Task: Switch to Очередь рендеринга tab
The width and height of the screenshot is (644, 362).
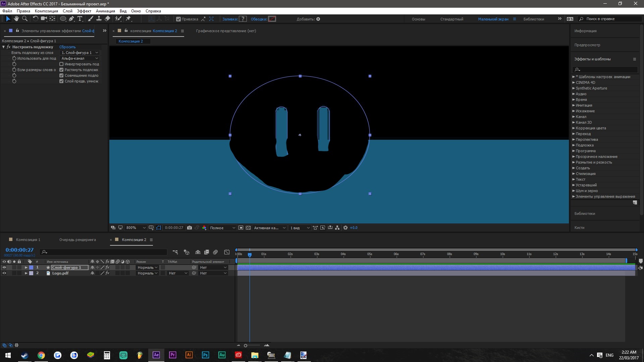Action: [x=77, y=240]
